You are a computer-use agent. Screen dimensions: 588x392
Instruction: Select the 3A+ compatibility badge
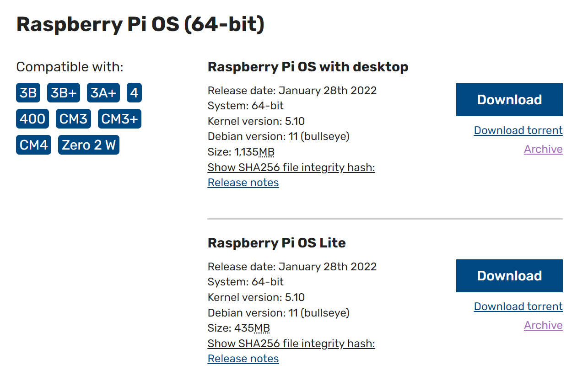103,92
